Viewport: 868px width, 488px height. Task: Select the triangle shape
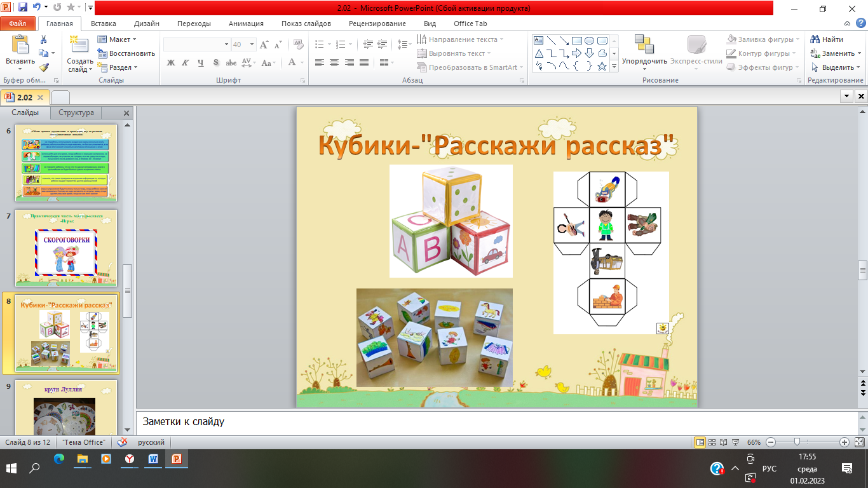click(539, 53)
